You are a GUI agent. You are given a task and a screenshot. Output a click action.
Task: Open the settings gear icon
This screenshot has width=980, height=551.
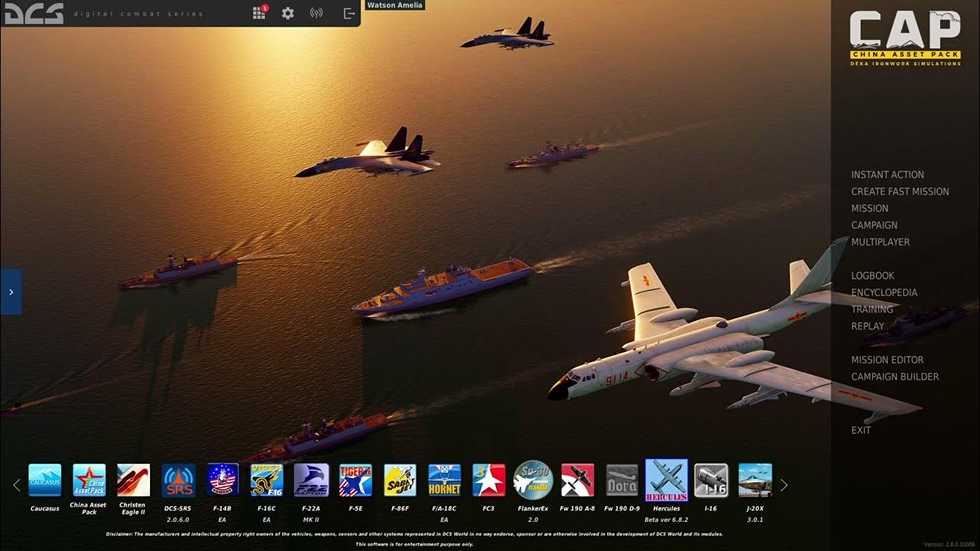tap(288, 13)
